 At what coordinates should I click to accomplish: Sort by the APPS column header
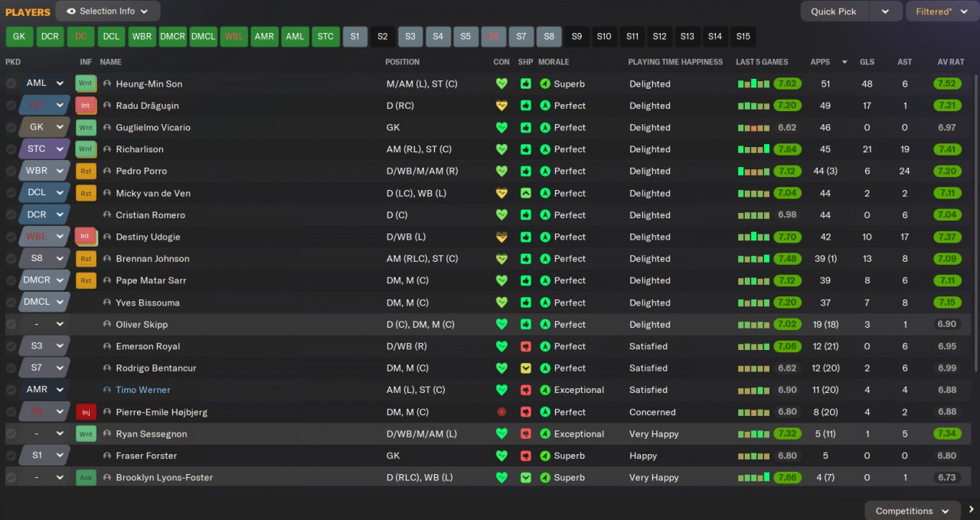click(820, 62)
